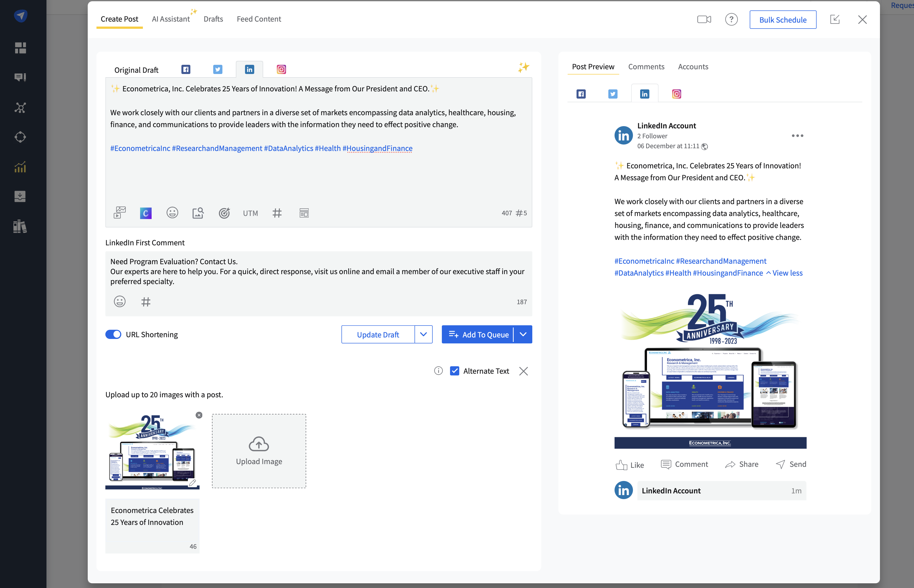914x588 pixels.
Task: Switch the editor to the Instagram tab
Action: click(x=281, y=69)
